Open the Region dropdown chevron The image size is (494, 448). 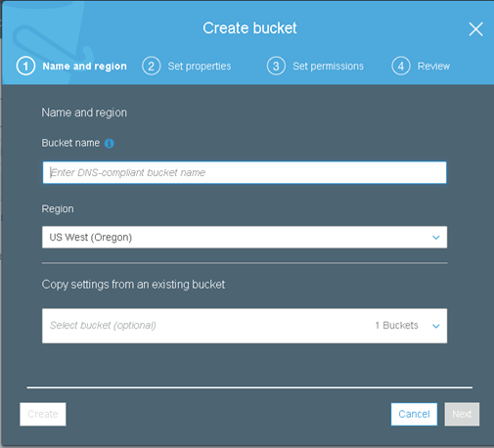click(436, 238)
